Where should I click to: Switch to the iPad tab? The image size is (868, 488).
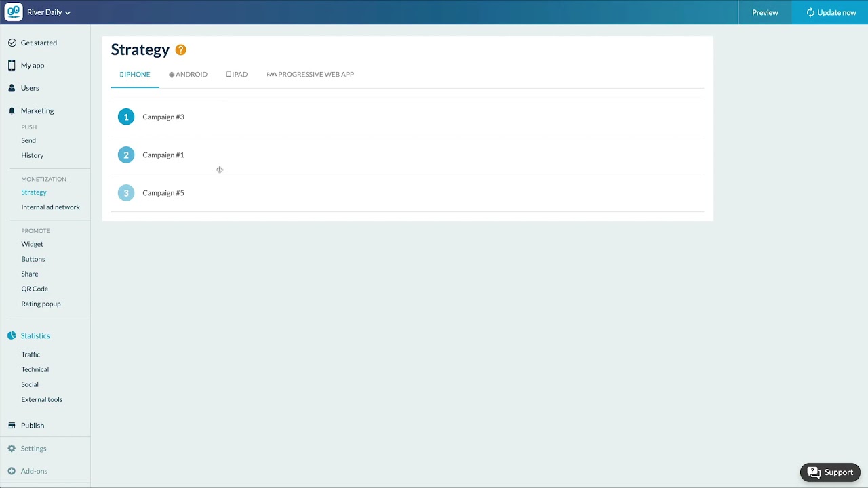(237, 75)
